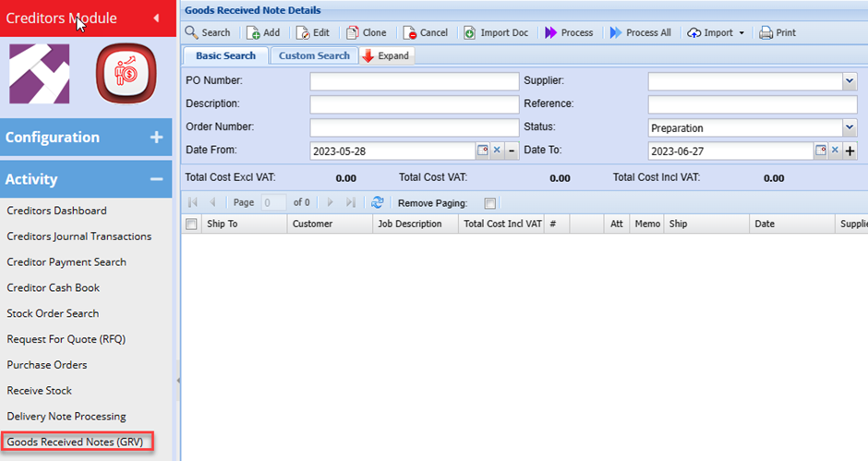Open Delivery Note Processing
868x461 pixels.
pyautogui.click(x=66, y=416)
